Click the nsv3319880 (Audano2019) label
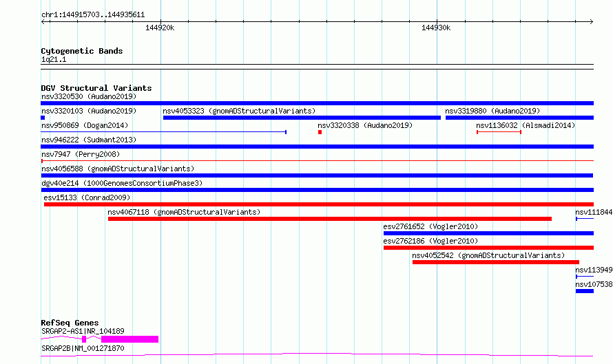The width and height of the screenshot is (613, 364). click(492, 111)
